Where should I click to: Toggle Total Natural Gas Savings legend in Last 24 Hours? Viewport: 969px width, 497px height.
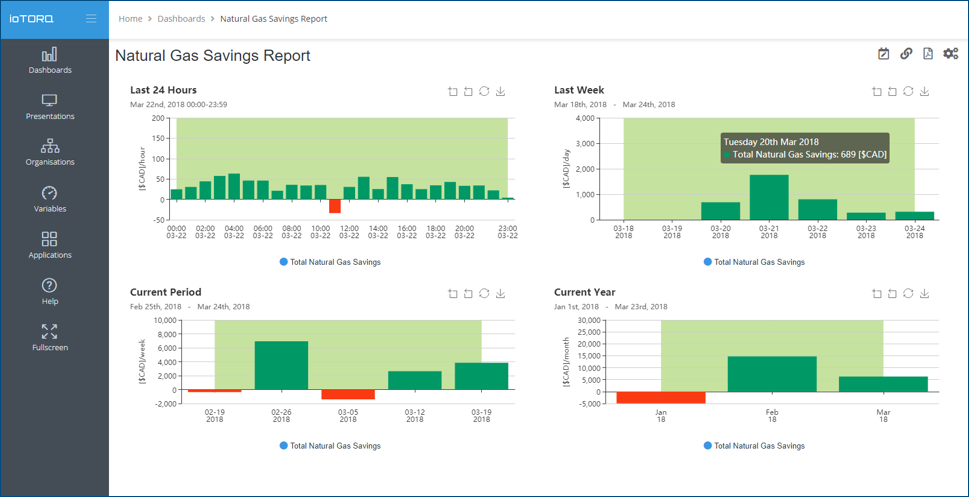coord(331,262)
